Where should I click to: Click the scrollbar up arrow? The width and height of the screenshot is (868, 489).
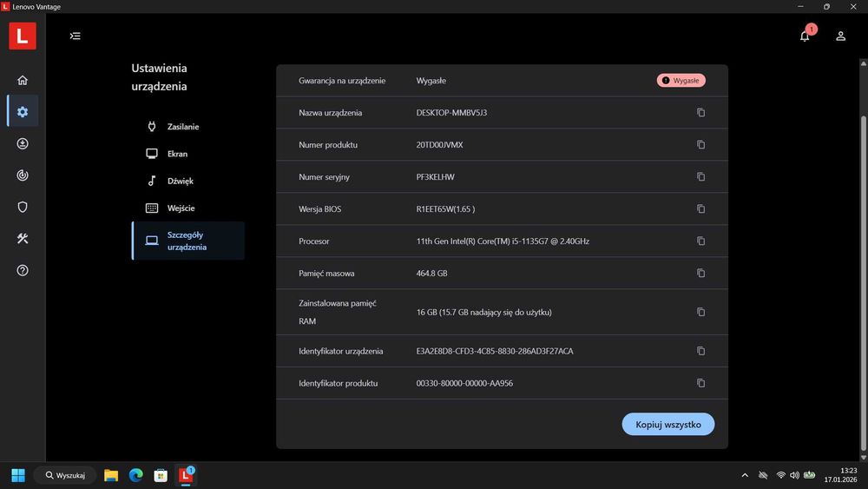pyautogui.click(x=863, y=63)
